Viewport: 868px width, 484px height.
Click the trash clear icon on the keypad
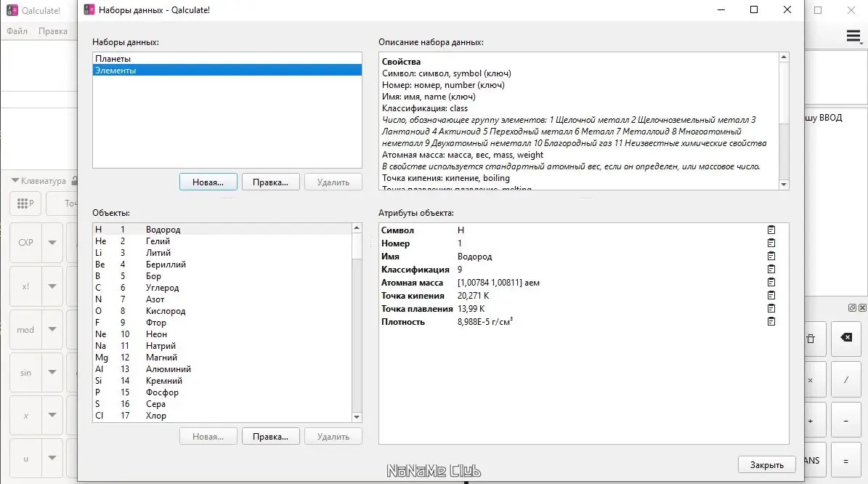click(811, 339)
